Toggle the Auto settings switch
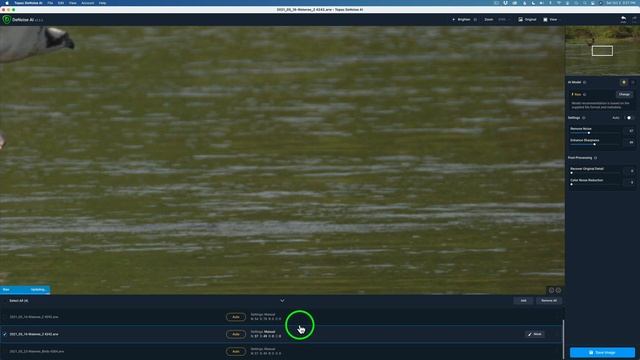 pyautogui.click(x=628, y=118)
